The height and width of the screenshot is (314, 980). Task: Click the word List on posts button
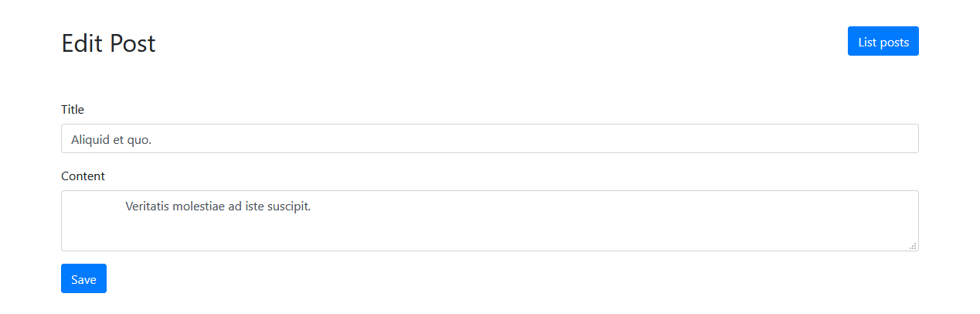pyautogui.click(x=867, y=42)
